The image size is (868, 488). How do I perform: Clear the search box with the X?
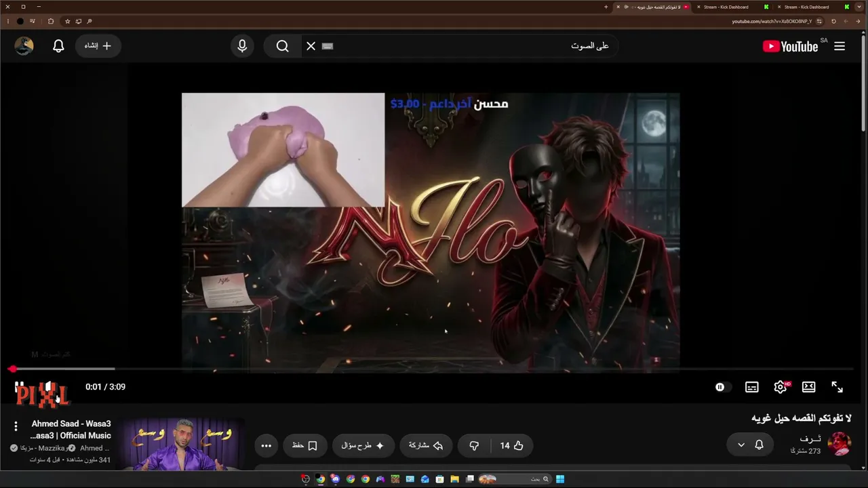311,46
